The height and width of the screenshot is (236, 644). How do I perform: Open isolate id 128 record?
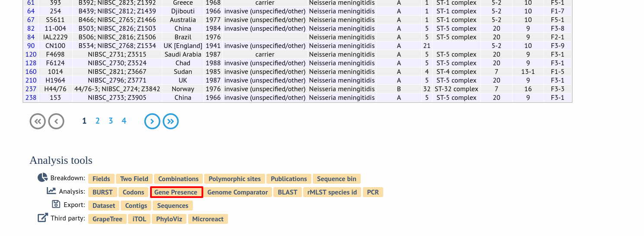[x=31, y=63]
